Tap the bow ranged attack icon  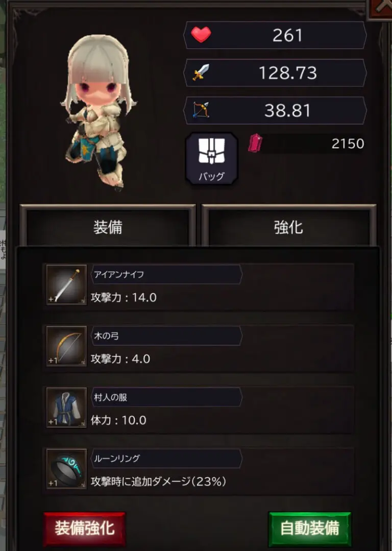coord(201,110)
